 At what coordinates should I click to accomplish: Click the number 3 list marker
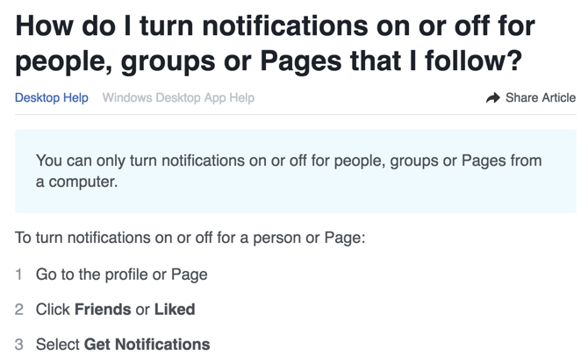(18, 345)
